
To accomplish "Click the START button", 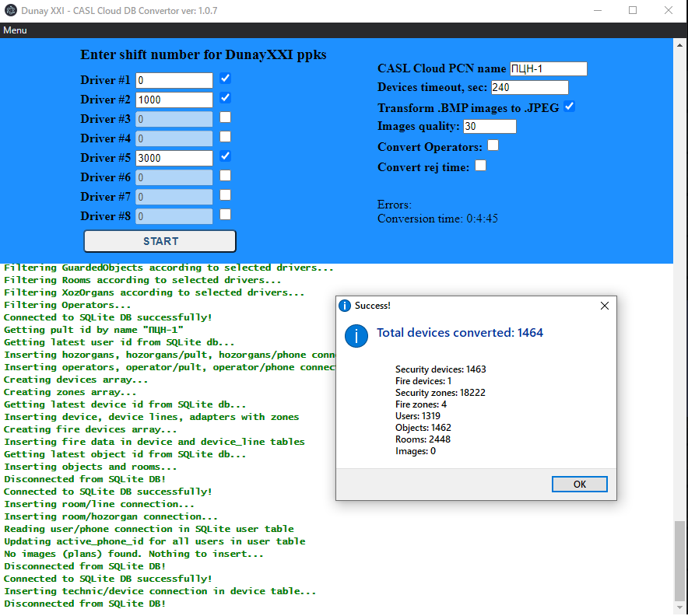I will click(160, 241).
